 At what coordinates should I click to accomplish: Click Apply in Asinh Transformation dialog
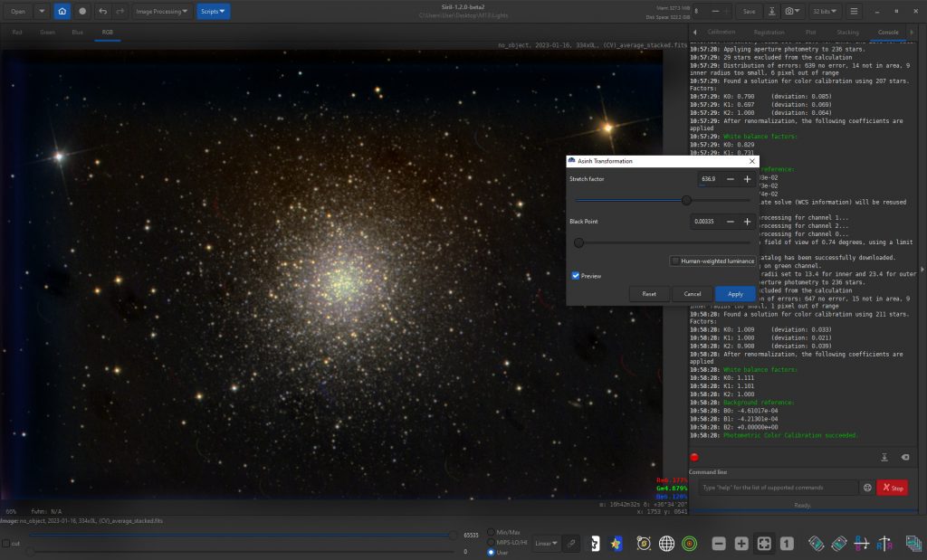735,294
